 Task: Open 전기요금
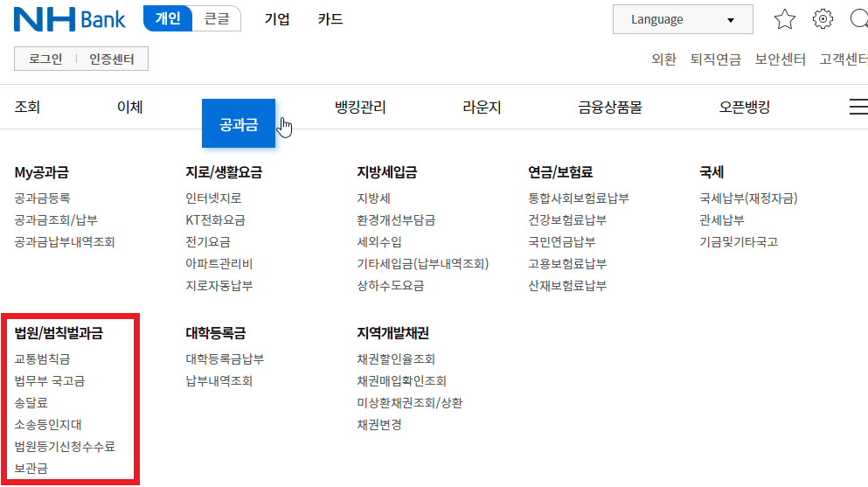pyautogui.click(x=207, y=242)
